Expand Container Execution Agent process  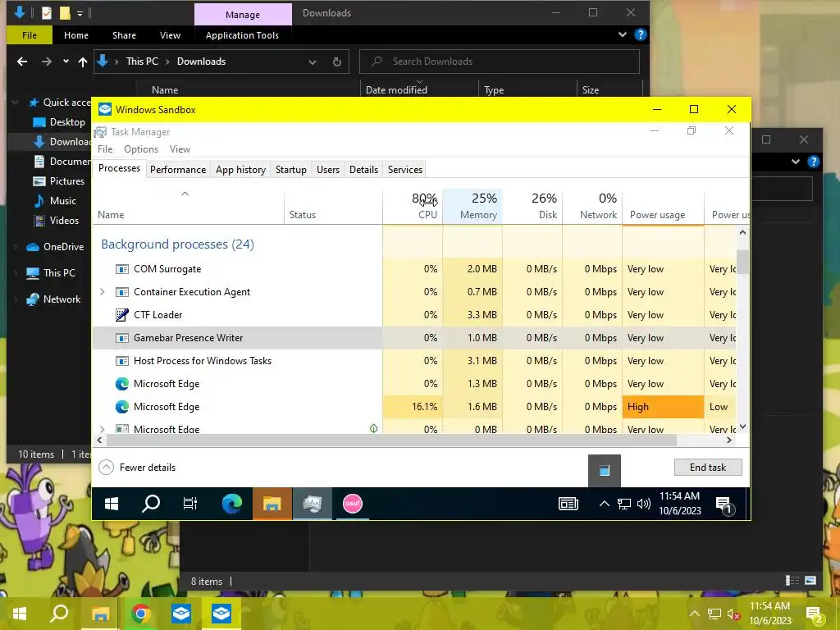[x=103, y=292]
